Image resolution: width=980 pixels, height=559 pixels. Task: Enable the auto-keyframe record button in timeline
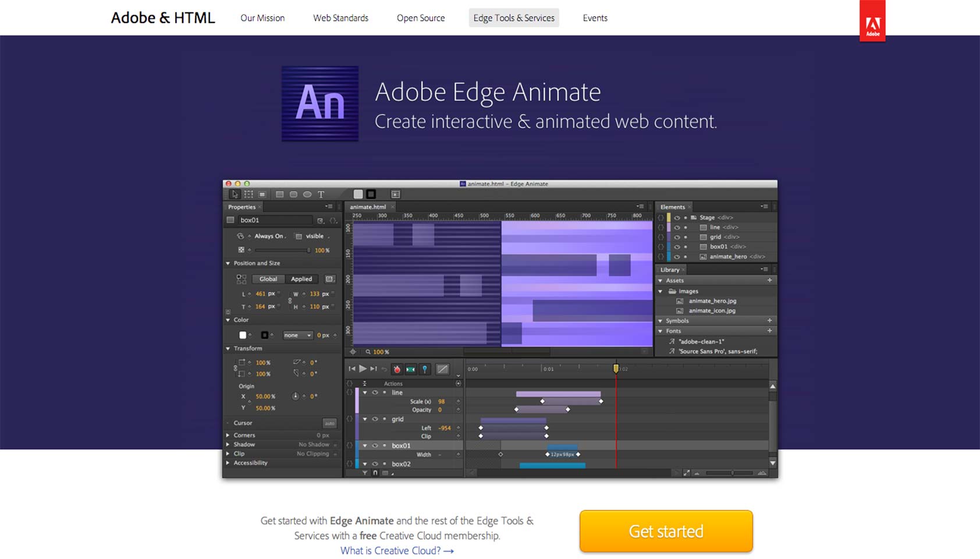[396, 369]
